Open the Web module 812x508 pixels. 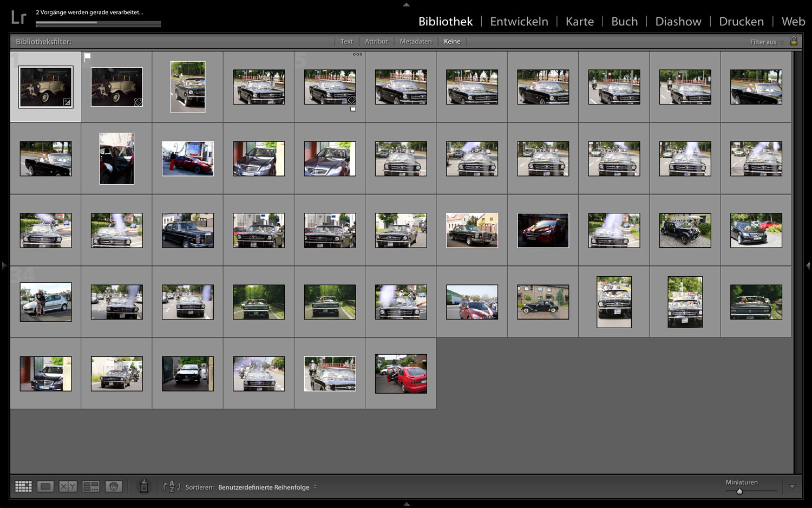pyautogui.click(x=793, y=21)
